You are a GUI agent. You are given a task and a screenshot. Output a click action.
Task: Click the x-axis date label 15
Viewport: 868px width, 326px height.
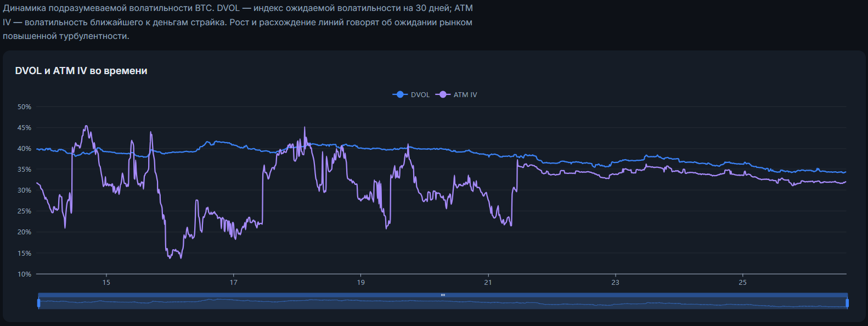pyautogui.click(x=106, y=282)
